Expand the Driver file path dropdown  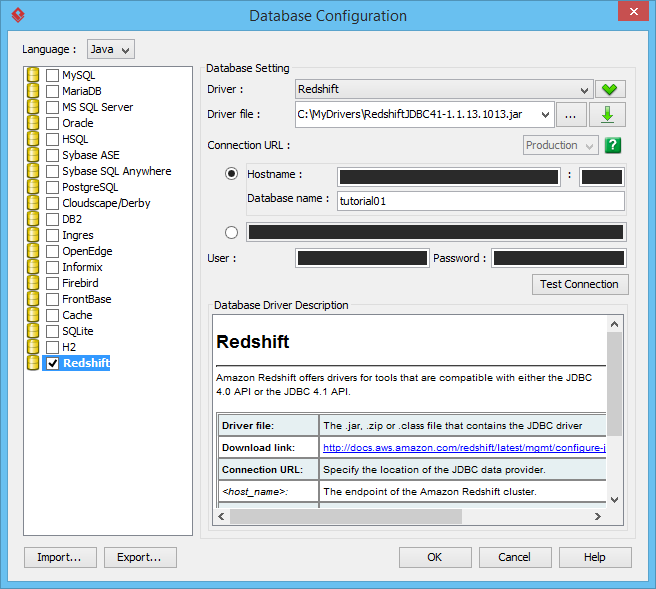tap(545, 115)
